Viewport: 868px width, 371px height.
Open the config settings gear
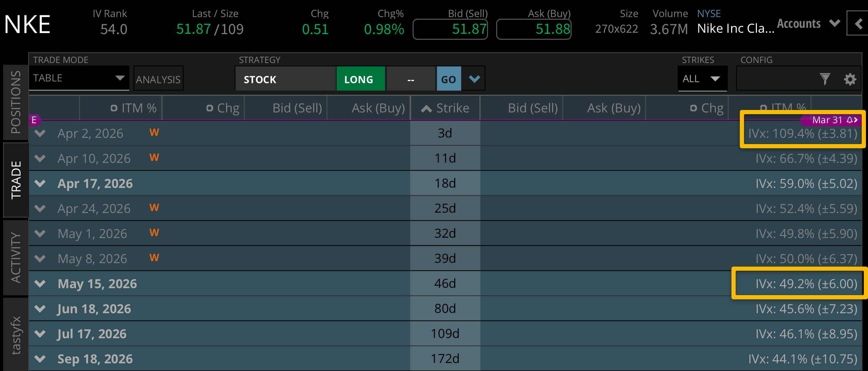850,79
